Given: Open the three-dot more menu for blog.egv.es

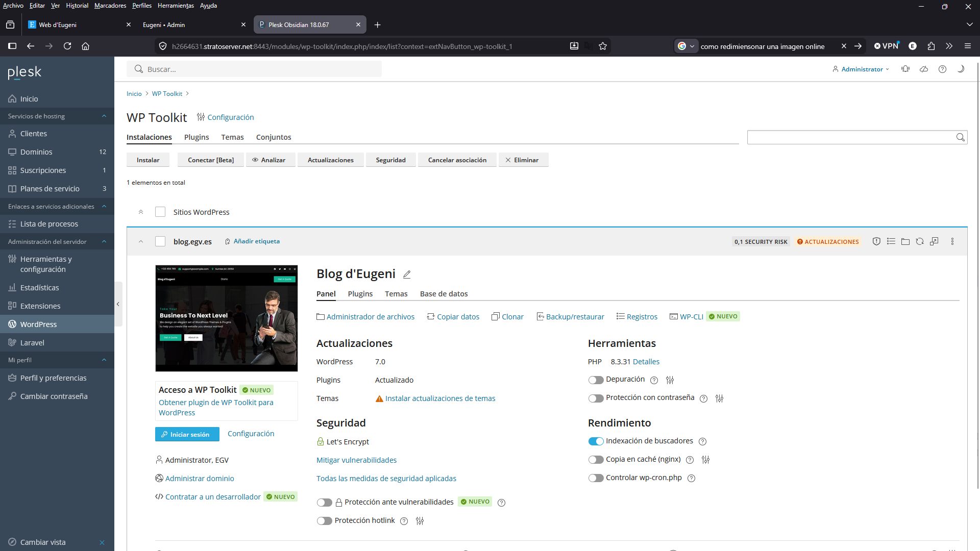Looking at the screenshot, I should click(x=952, y=241).
